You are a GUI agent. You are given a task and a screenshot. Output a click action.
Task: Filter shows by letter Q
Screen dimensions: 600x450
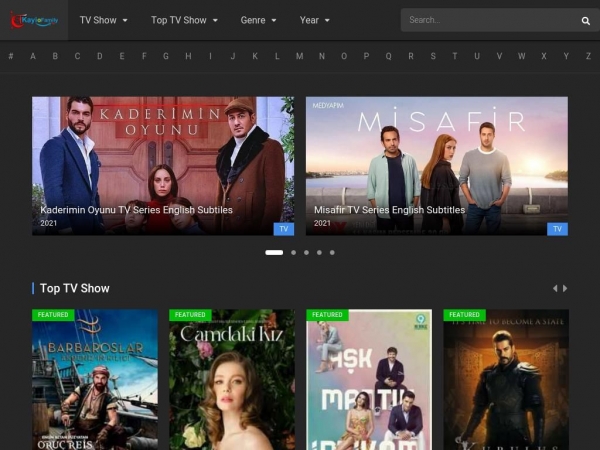[x=388, y=56]
